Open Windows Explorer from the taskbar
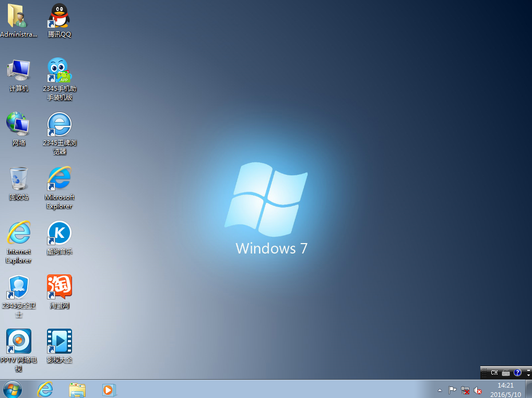This screenshot has height=398, width=532. (77, 390)
